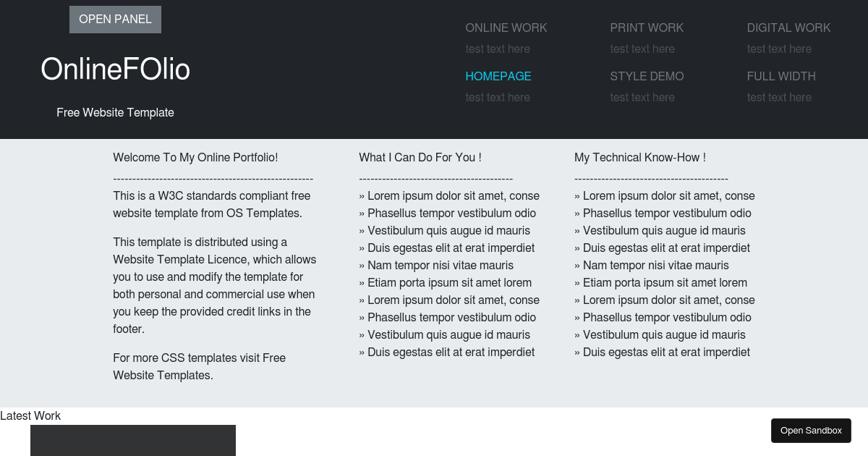Click test text here under STYLE DEMO
868x456 pixels.
642,97
